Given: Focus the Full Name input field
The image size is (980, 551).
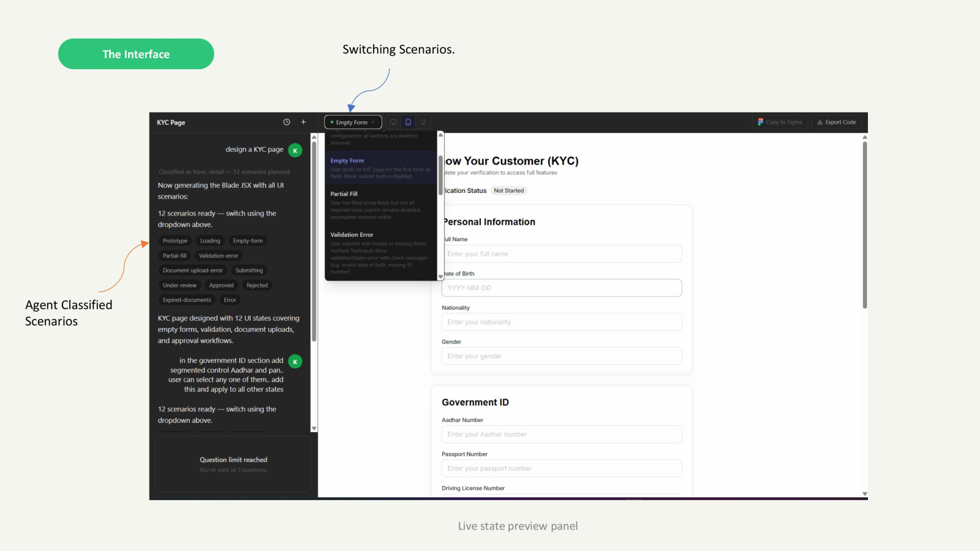Looking at the screenshot, I should coord(561,254).
